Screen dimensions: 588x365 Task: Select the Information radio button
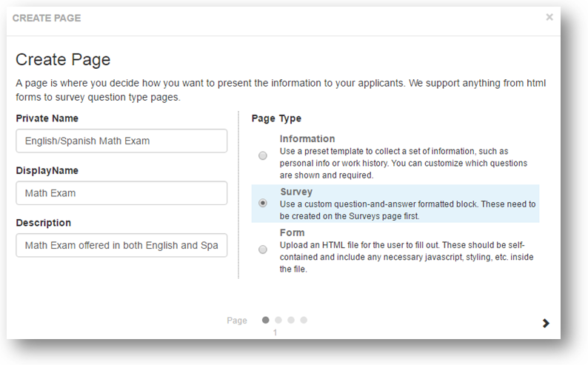coord(263,155)
